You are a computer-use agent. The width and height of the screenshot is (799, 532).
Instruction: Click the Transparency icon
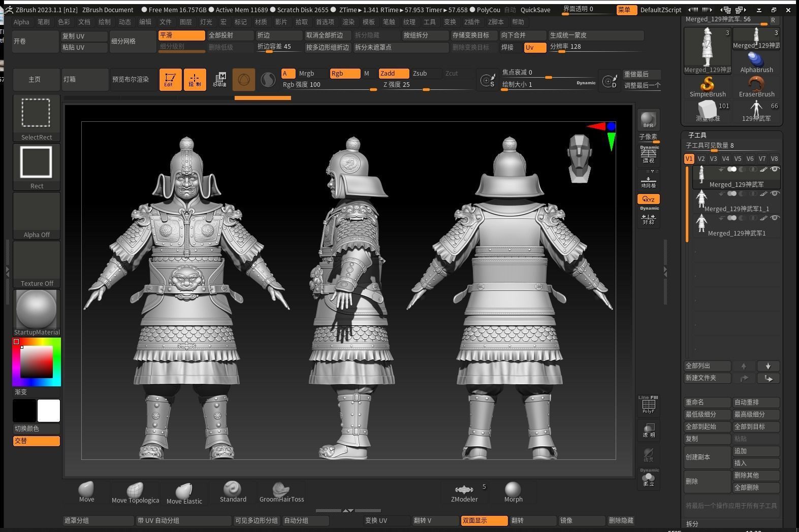(649, 430)
